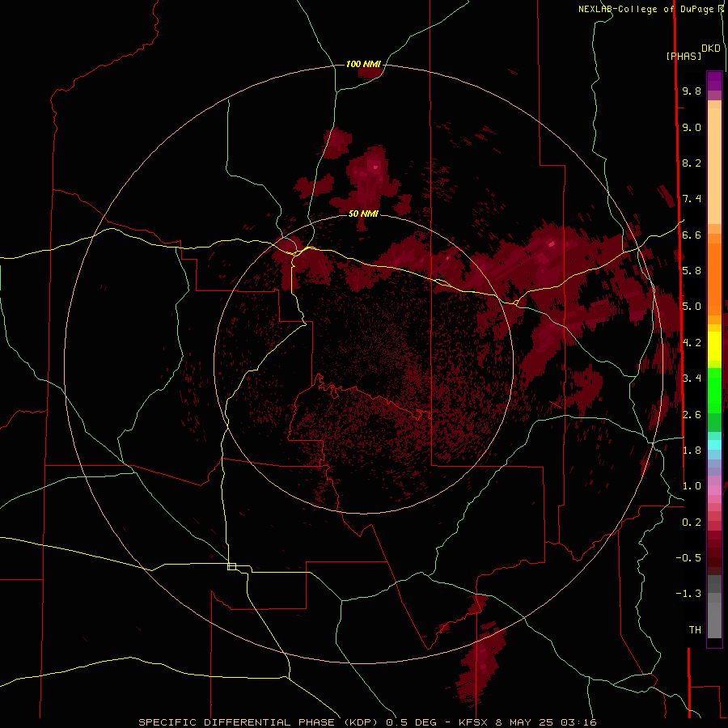The image size is (728, 728).
Task: Pick the bright yellow color bar segment
Action: pyautogui.click(x=714, y=346)
